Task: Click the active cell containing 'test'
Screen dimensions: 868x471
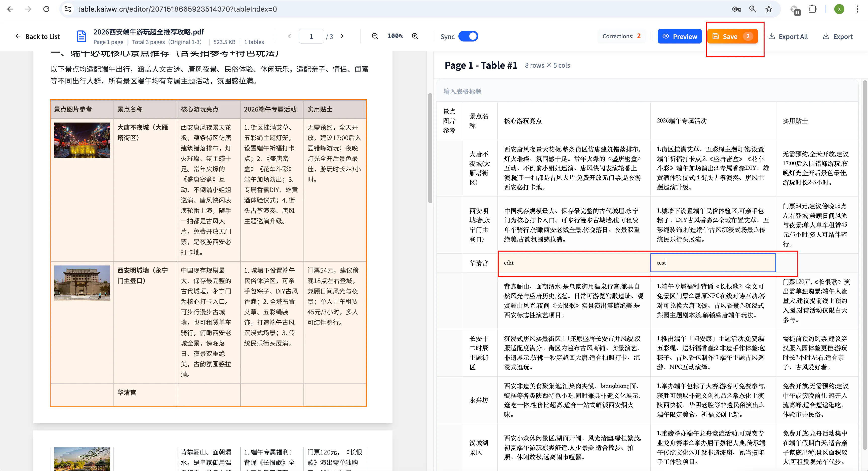Action: [x=713, y=263]
